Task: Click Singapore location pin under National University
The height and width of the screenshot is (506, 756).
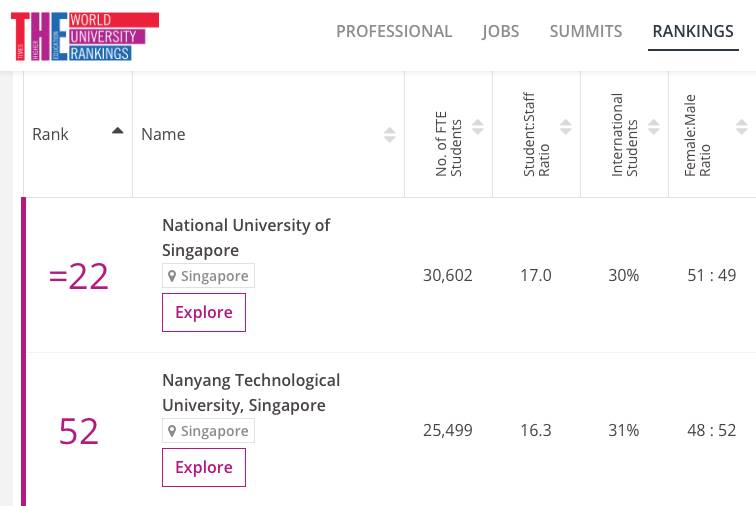Action: click(x=172, y=276)
